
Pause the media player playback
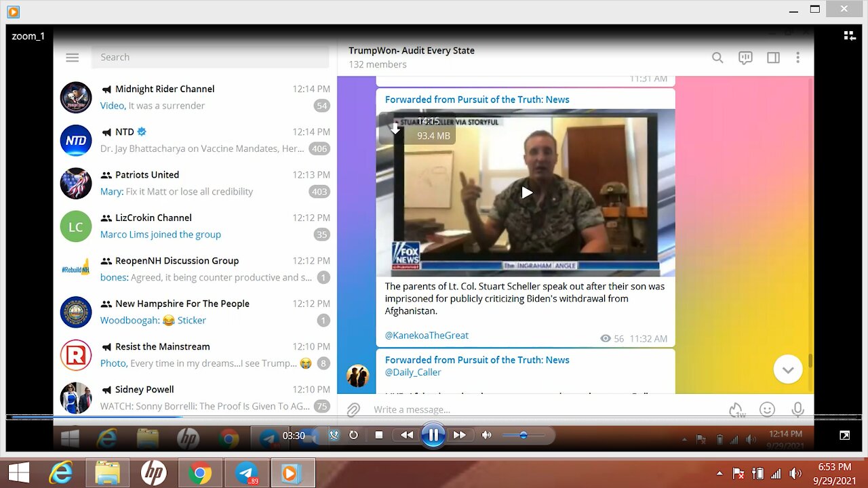(x=433, y=435)
